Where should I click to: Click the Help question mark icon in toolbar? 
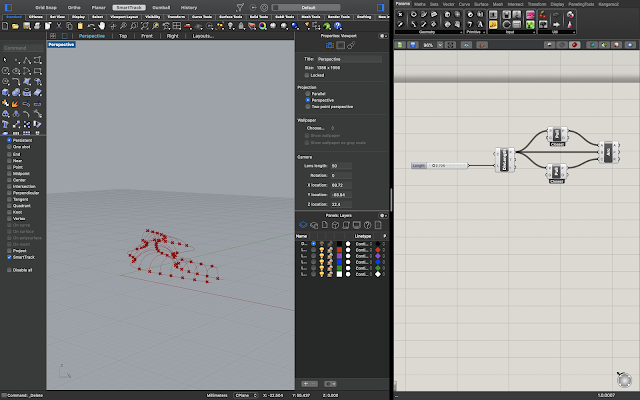point(338,26)
